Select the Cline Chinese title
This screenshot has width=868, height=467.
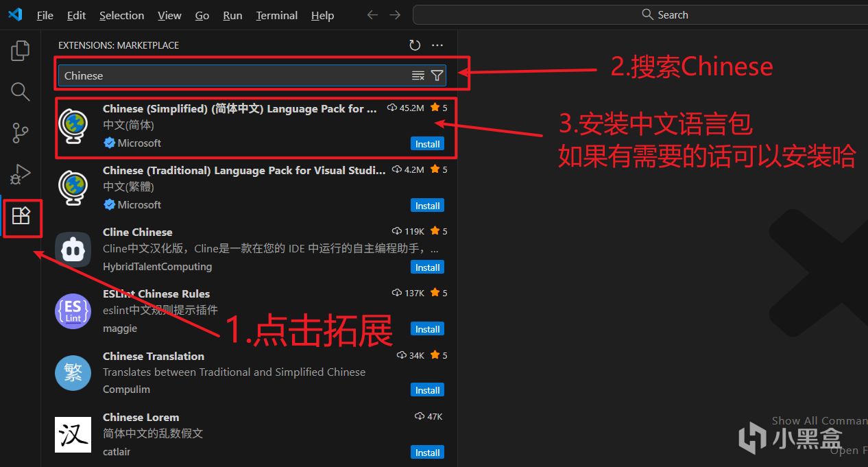[138, 232]
